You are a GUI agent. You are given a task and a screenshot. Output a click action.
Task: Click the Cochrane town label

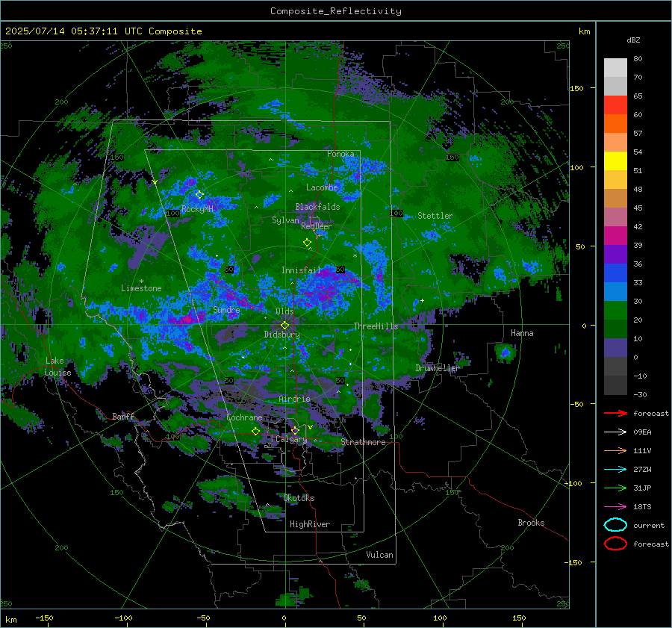click(244, 417)
